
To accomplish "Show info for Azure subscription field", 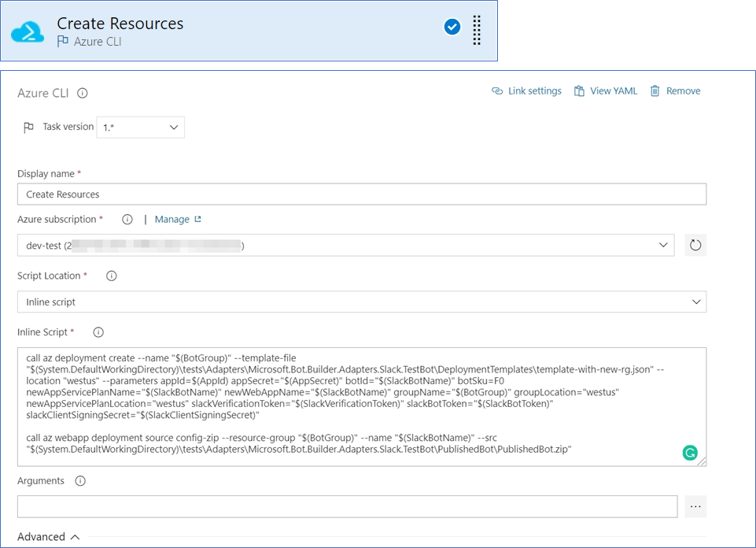I will coord(127,220).
